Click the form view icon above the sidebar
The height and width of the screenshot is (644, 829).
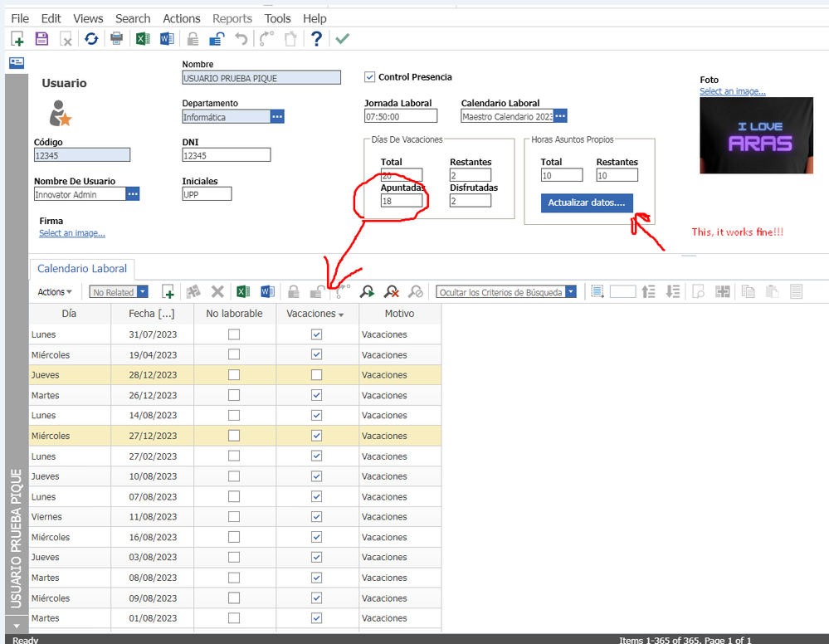tap(17, 63)
